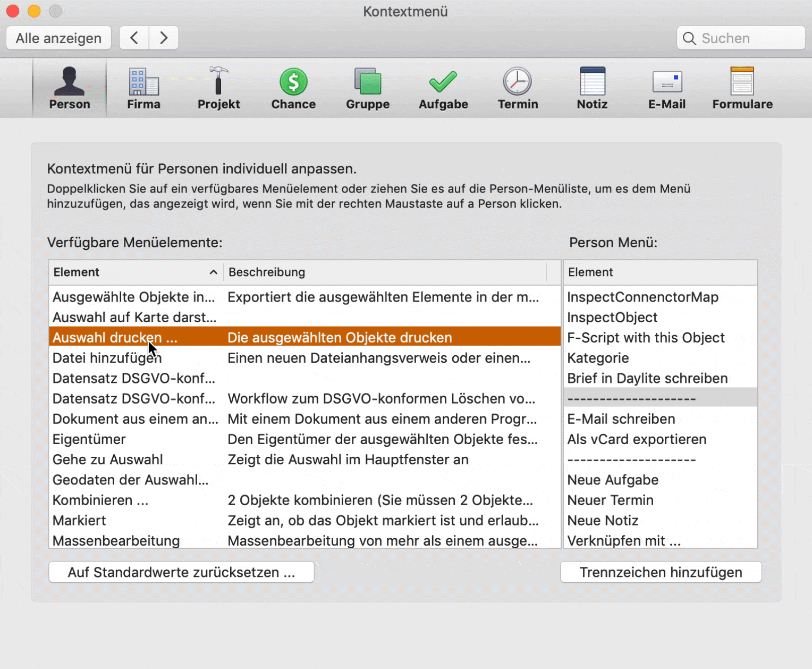The height and width of the screenshot is (669, 812).
Task: Click the magnifier icon in search field
Action: (689, 38)
